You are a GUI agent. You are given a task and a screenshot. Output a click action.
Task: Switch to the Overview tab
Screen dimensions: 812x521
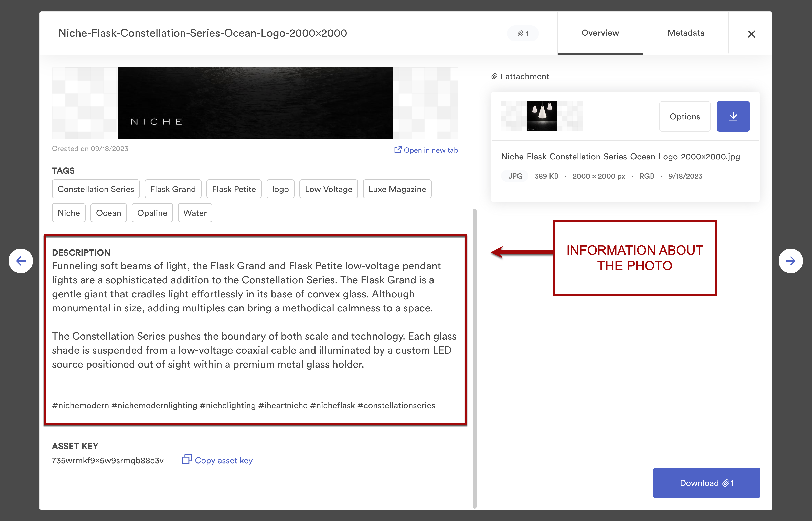click(x=600, y=33)
